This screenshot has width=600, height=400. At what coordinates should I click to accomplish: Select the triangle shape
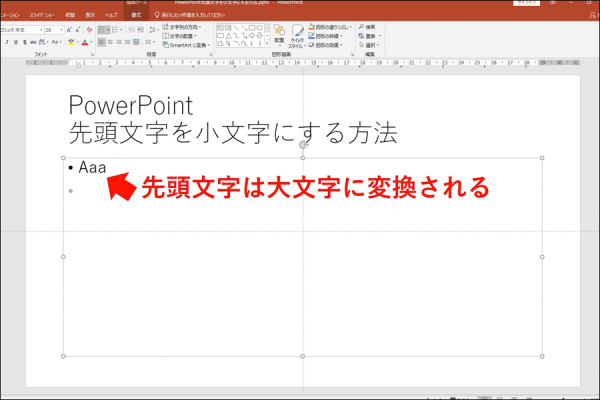(x=228, y=36)
